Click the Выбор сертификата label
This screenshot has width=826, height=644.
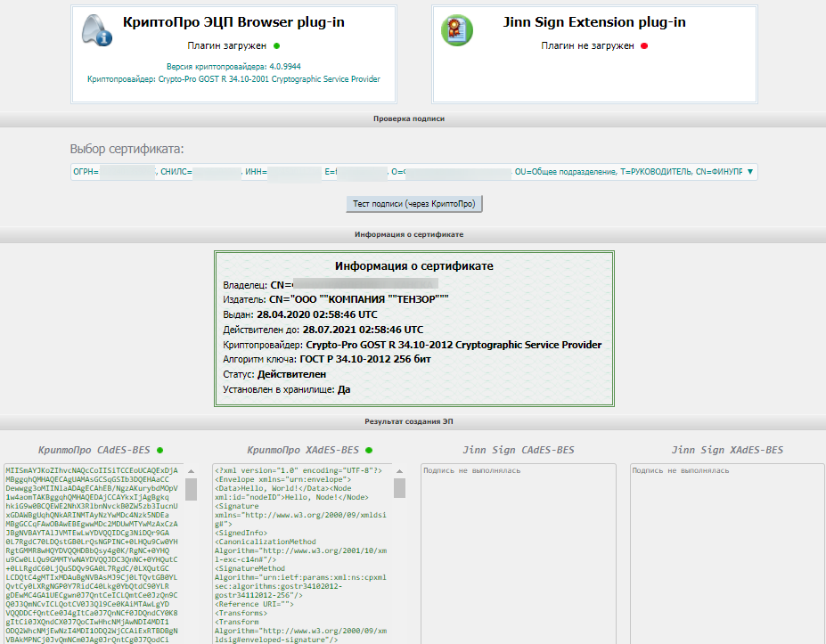click(127, 149)
